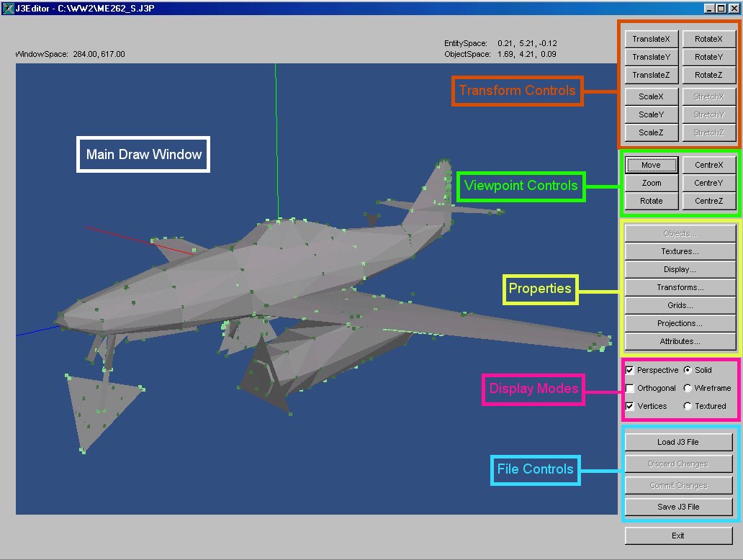The height and width of the screenshot is (560, 743).
Task: Click the greyed StretchZ button
Action: pos(709,132)
